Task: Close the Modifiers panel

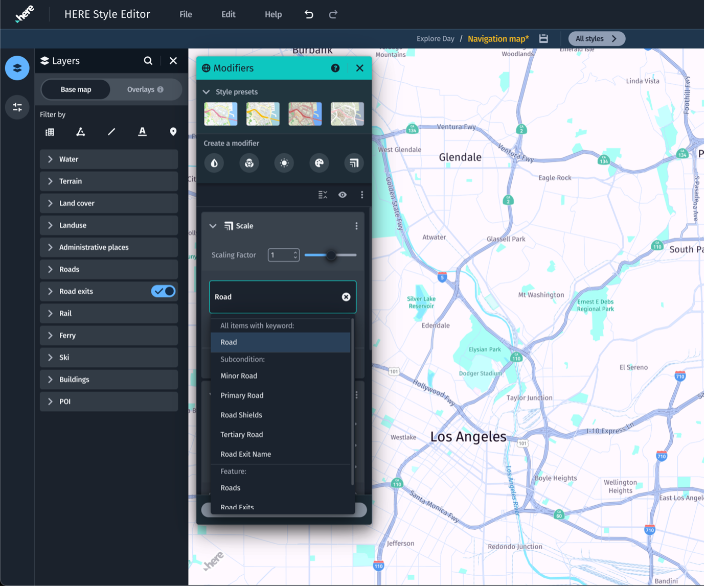Action: pos(360,68)
